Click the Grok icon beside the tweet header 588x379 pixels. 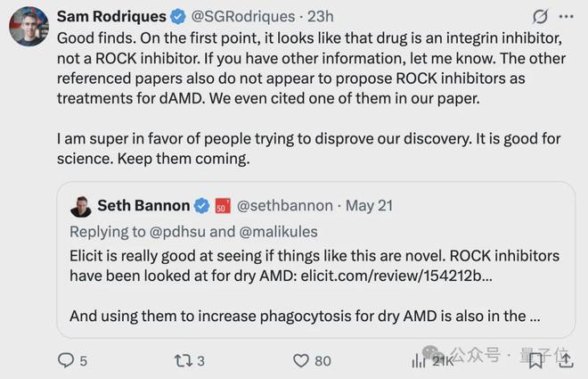pos(539,17)
